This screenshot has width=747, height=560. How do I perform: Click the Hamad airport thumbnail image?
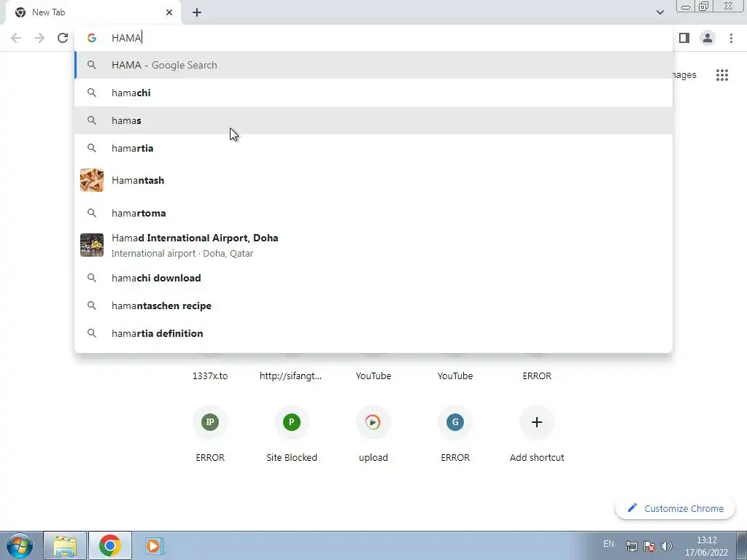pyautogui.click(x=92, y=245)
